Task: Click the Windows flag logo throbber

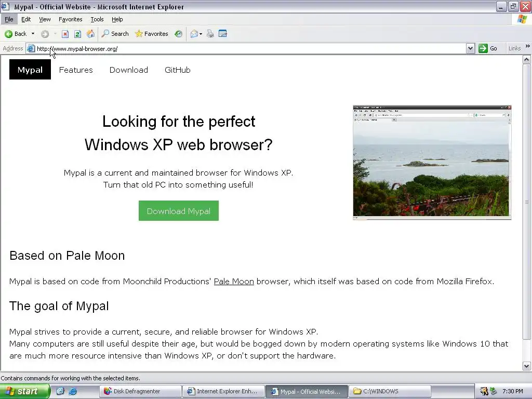Action: pyautogui.click(x=522, y=19)
